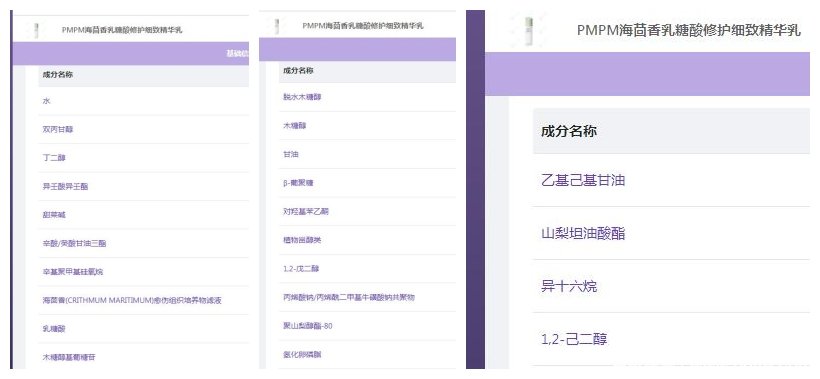Open the 甜菜碱 ingredient entry
The height and width of the screenshot is (379, 820).
click(54, 214)
